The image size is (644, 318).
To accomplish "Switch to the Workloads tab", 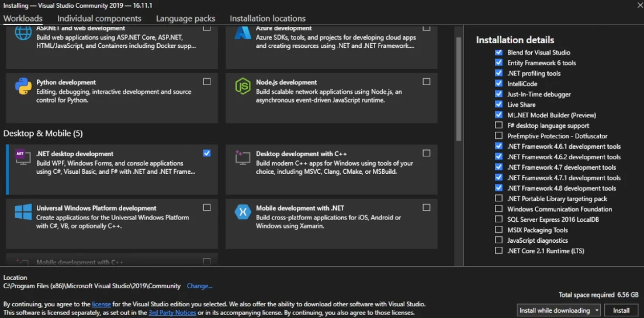I will (x=23, y=19).
